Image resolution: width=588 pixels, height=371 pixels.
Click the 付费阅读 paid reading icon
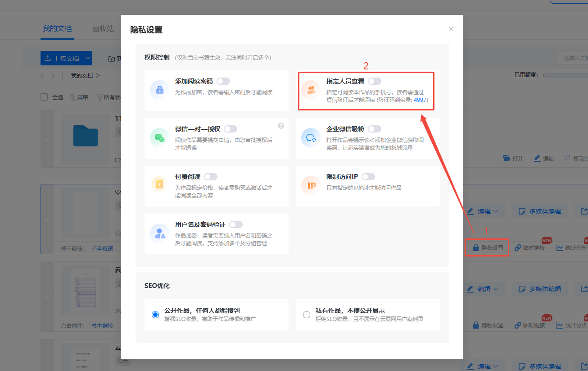point(159,185)
